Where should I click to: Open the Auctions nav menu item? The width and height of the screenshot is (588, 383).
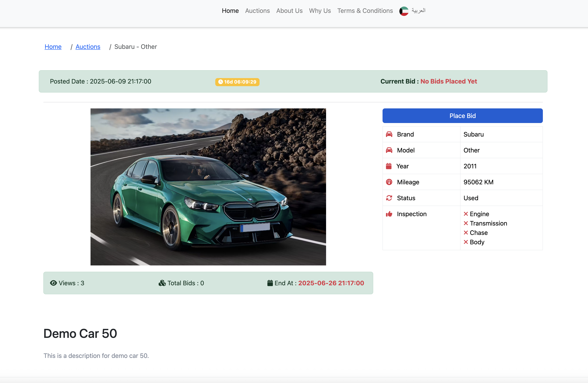257,11
